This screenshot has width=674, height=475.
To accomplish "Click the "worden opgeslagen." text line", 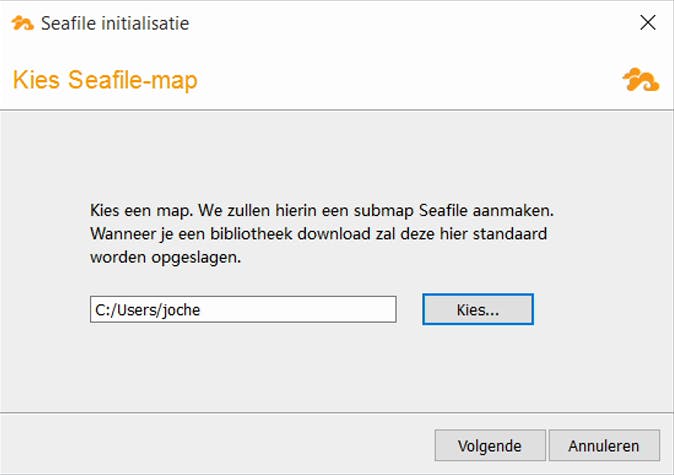I will tap(166, 256).
